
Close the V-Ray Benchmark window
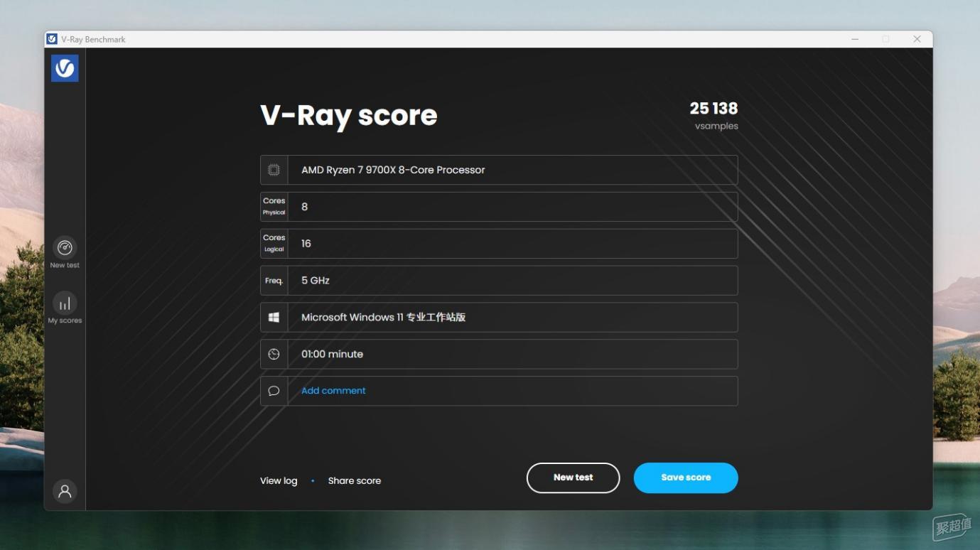[917, 39]
